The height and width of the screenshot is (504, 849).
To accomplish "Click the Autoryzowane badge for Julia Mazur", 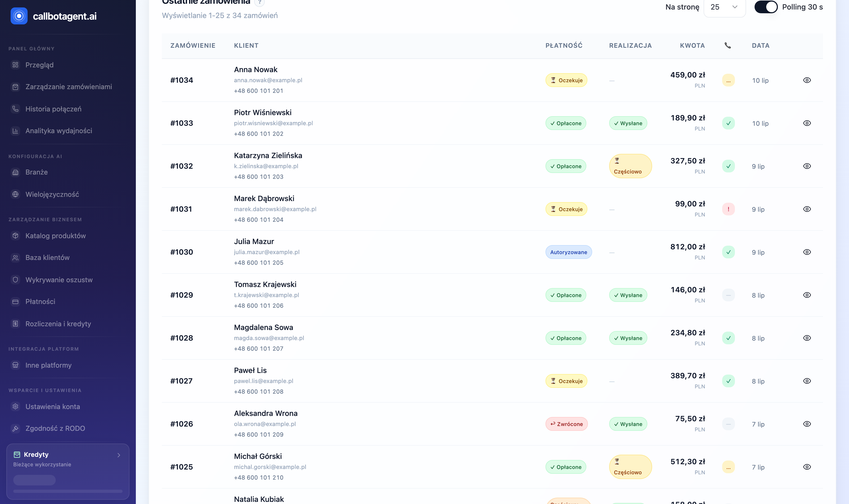I will (x=569, y=252).
